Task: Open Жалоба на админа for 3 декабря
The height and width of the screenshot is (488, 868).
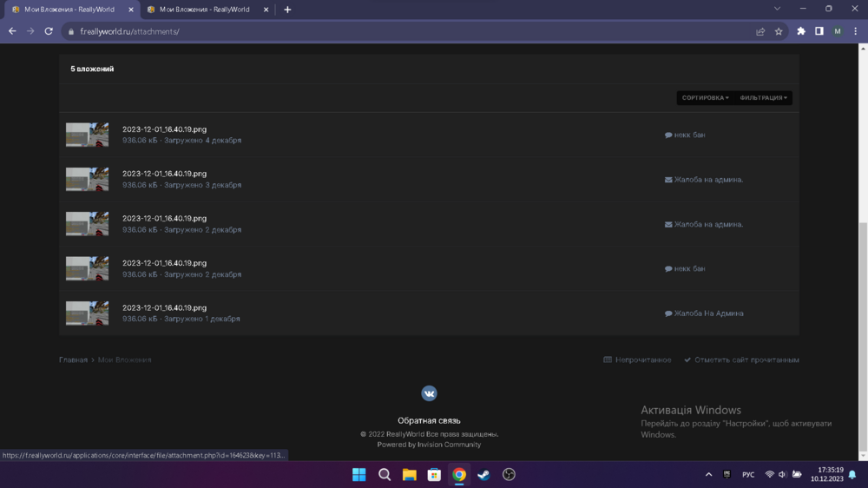Action: (x=708, y=180)
